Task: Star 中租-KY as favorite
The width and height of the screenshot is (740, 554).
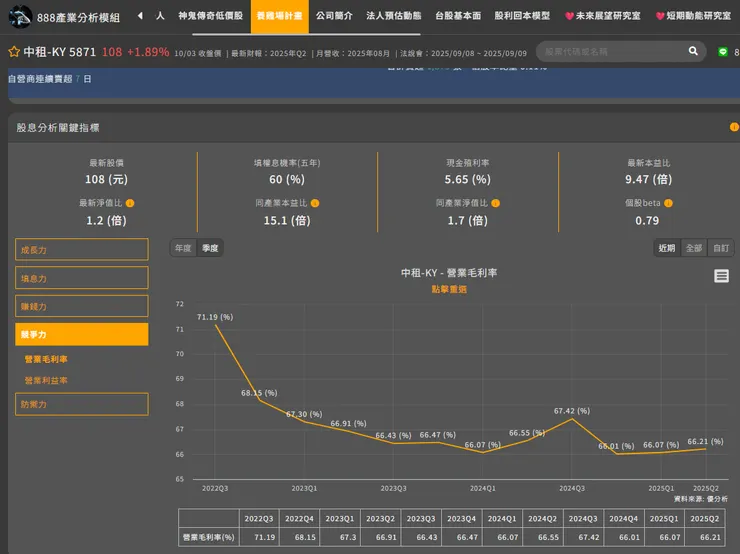Action: (14, 52)
